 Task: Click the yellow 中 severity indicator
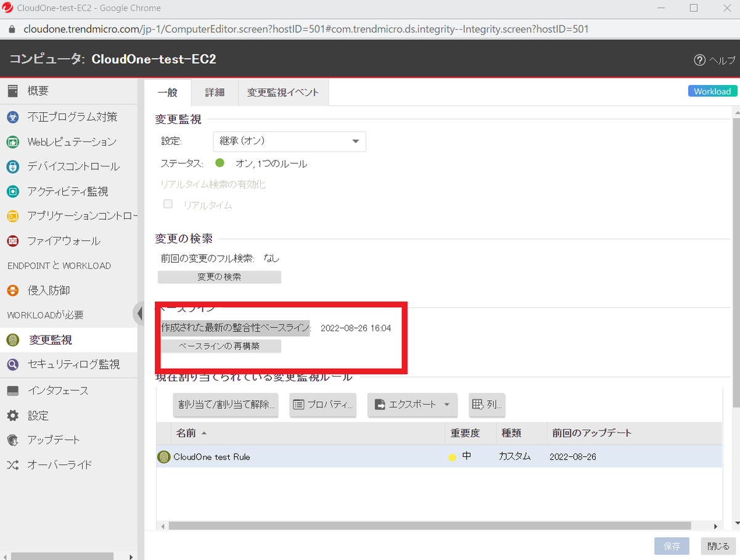coord(452,457)
